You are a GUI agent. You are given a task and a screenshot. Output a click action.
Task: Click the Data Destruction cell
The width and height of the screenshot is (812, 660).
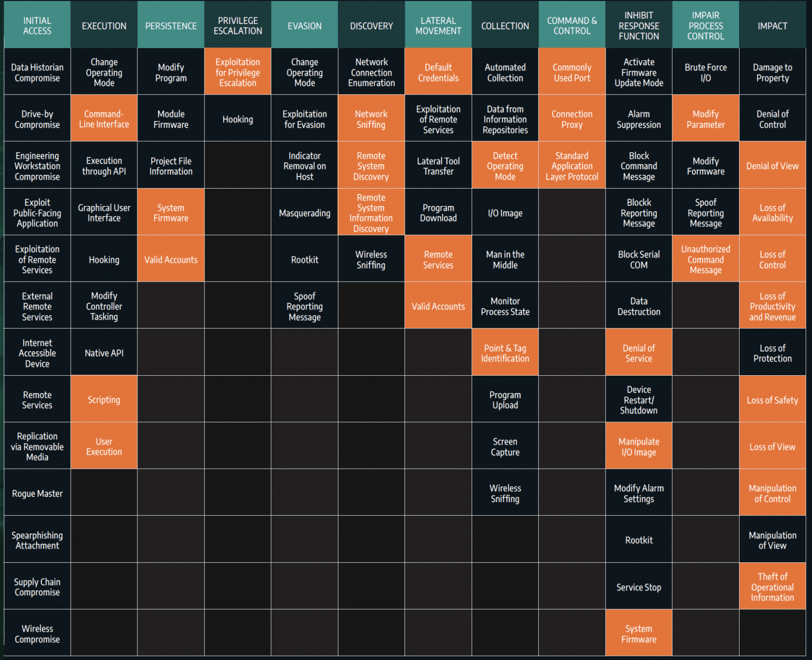(x=639, y=305)
